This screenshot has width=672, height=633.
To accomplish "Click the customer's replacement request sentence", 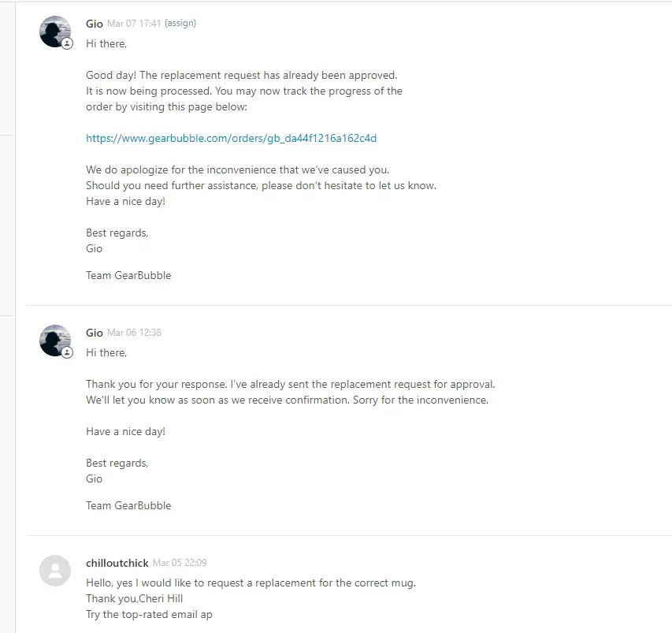I will tap(251, 583).
